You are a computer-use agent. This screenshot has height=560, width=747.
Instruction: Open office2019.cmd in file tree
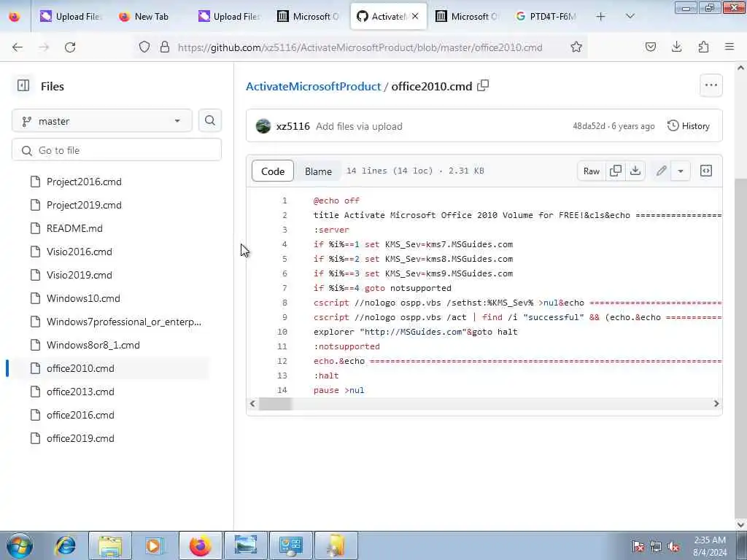point(80,438)
